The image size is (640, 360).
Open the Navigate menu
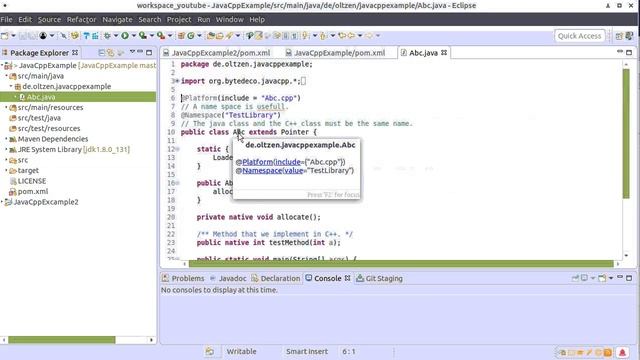(x=117, y=20)
